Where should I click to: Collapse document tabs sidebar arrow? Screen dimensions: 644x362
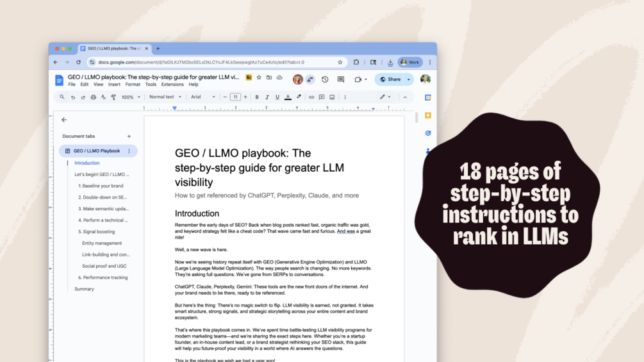point(64,120)
